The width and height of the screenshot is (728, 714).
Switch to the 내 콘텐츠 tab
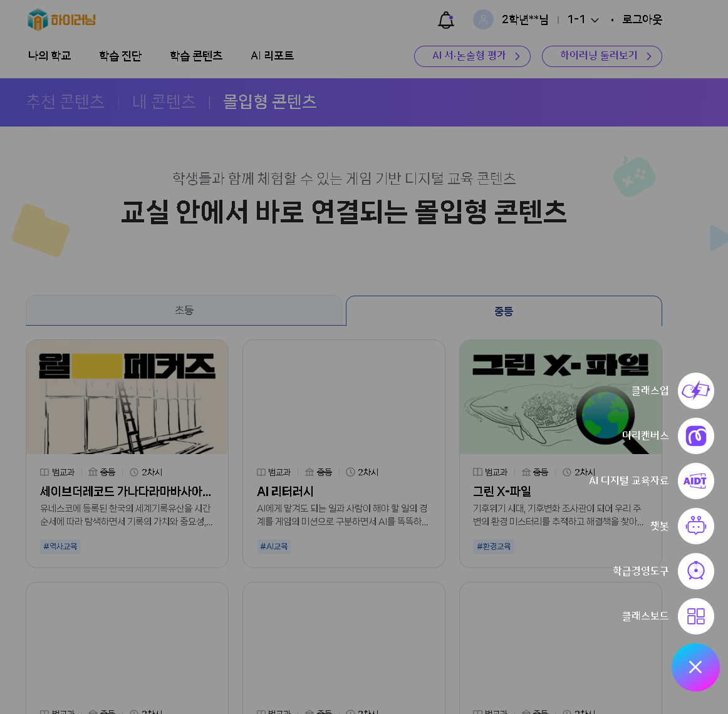click(x=164, y=101)
